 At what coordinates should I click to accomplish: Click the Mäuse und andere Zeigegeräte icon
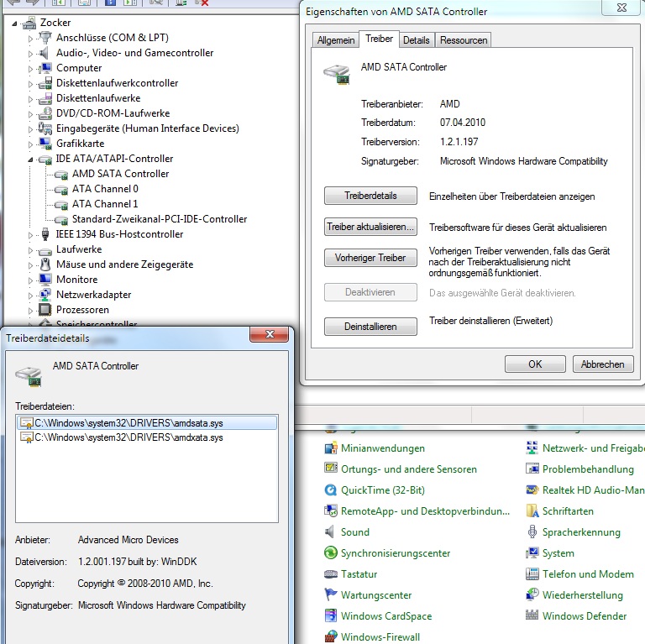pos(45,264)
